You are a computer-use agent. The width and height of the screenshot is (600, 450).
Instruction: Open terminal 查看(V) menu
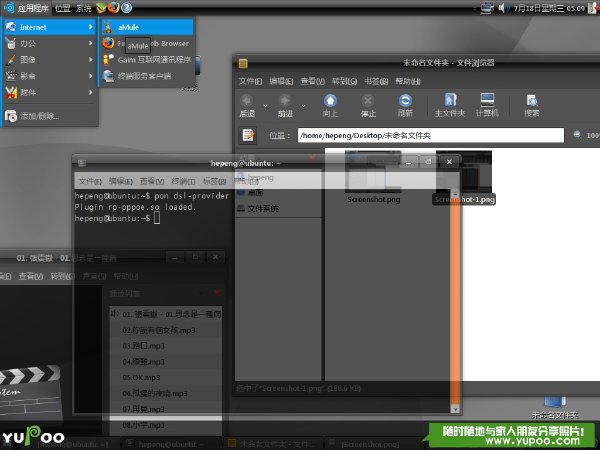pos(152,181)
